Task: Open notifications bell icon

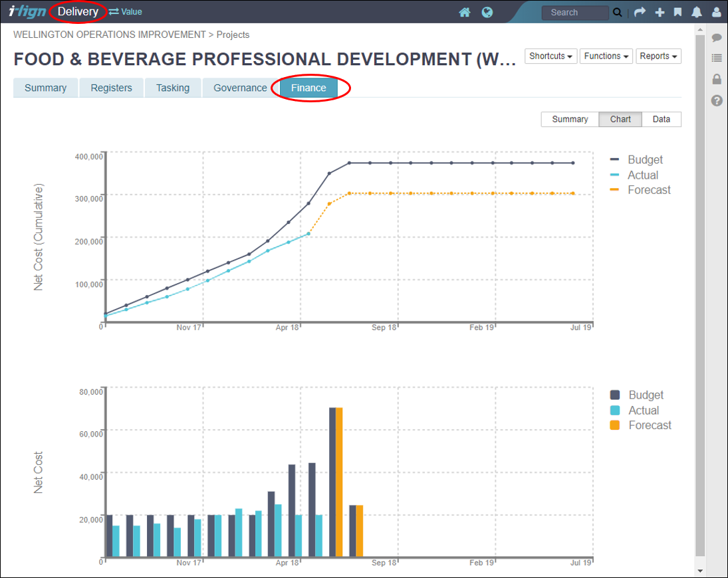Action: pos(697,13)
